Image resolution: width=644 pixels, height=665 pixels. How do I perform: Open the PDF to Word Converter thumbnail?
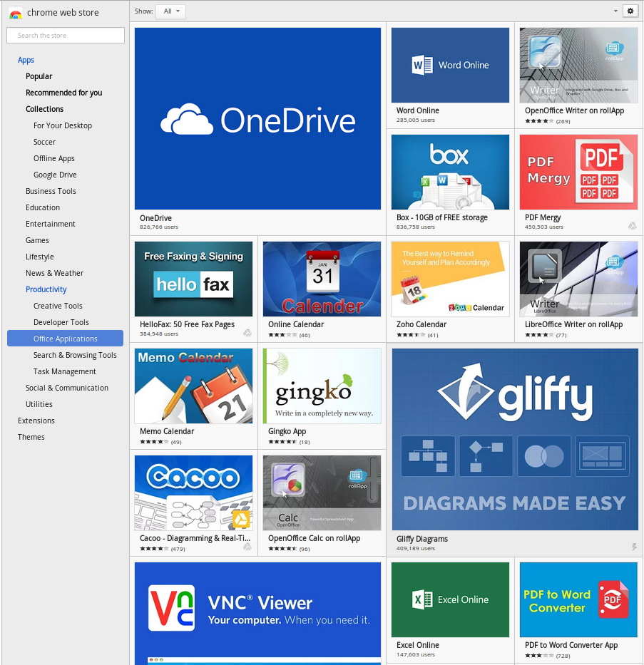point(578,599)
